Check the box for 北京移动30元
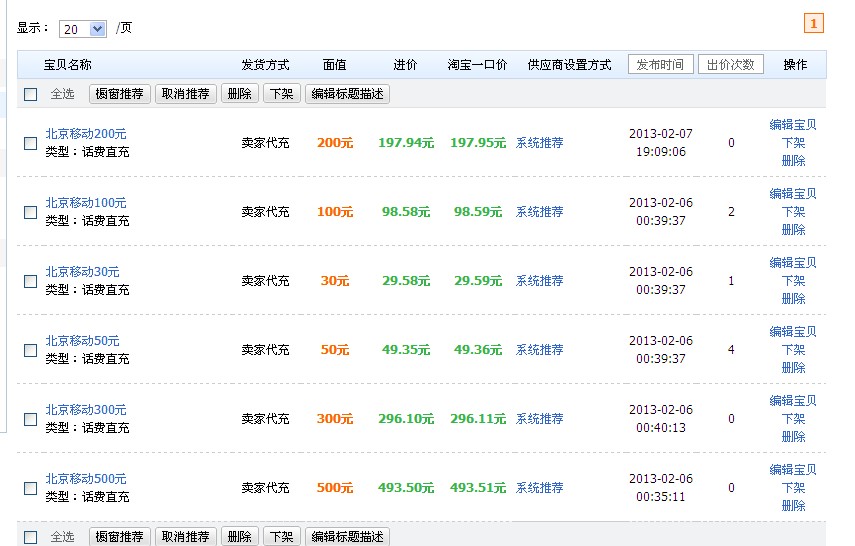 point(31,281)
